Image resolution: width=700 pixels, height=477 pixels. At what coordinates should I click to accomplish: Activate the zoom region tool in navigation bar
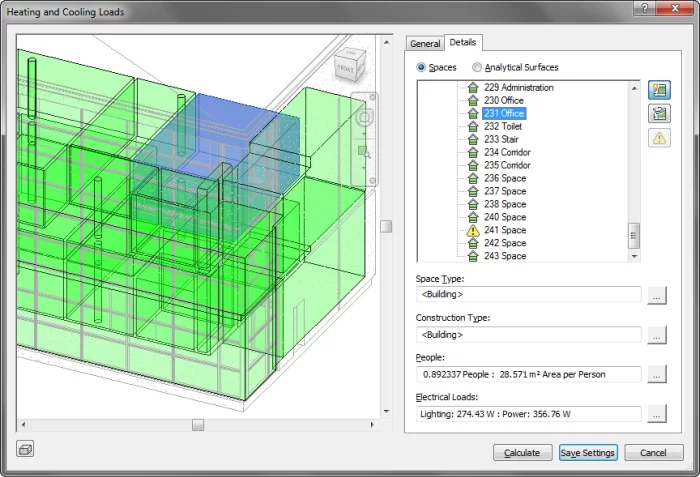pos(365,152)
